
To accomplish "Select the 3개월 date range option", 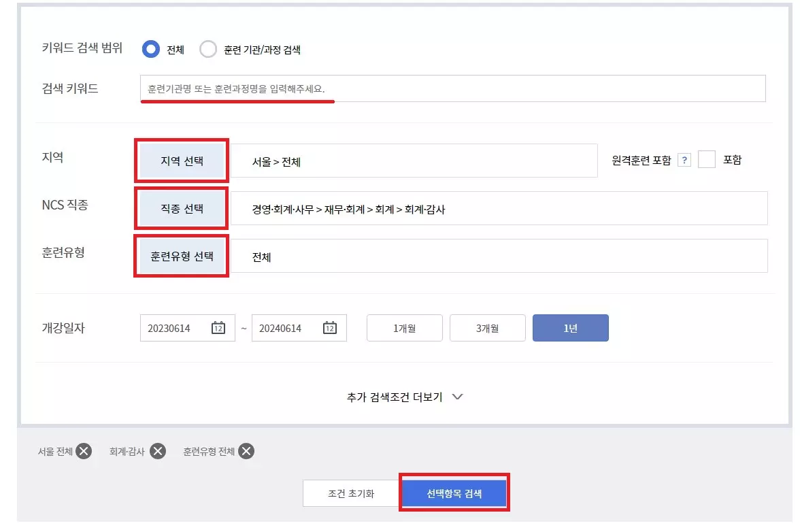I will 487,327.
